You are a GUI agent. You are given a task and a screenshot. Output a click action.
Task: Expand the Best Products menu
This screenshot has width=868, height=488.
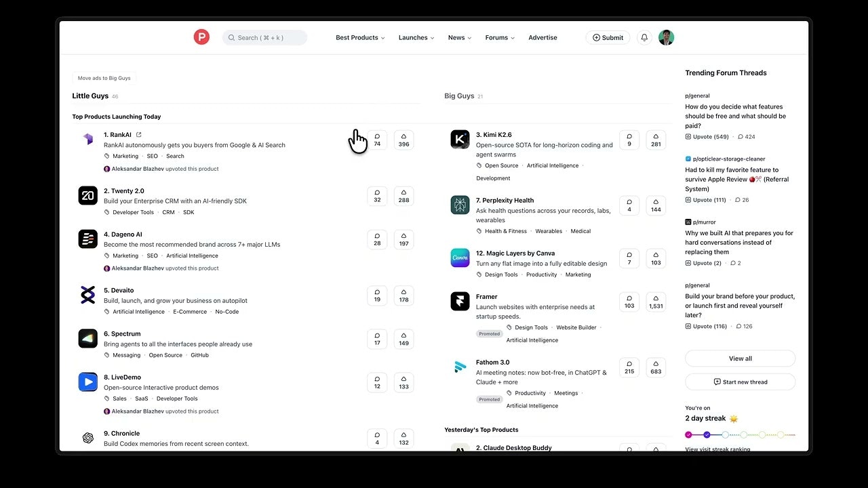(x=360, y=38)
